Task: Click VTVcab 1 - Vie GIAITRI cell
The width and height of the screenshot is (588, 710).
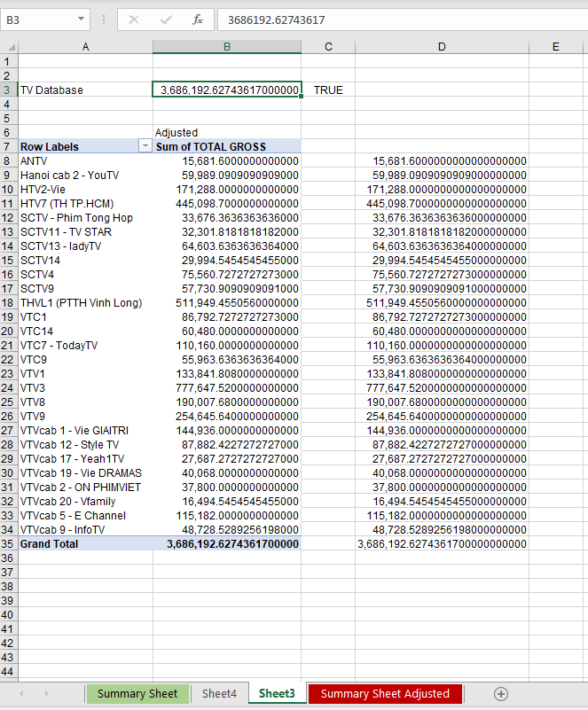Action: coord(85,430)
